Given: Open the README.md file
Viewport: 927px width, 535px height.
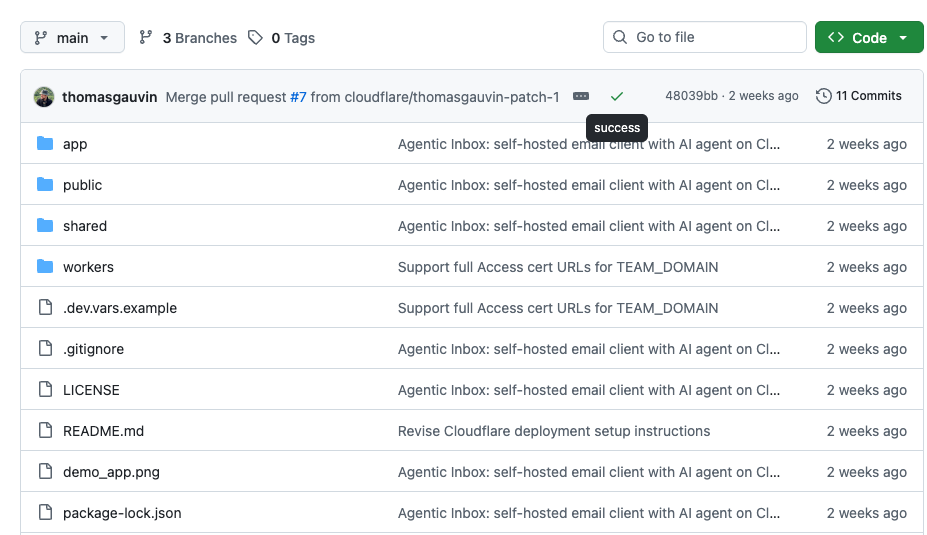Looking at the screenshot, I should coord(103,431).
